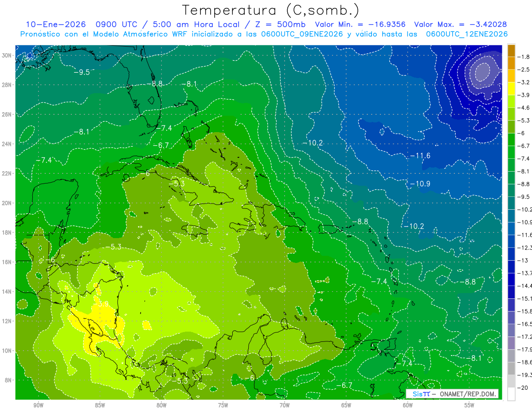The image size is (532, 411).
Task: Click the legend value '-18.6'
Action: pyautogui.click(x=525, y=362)
